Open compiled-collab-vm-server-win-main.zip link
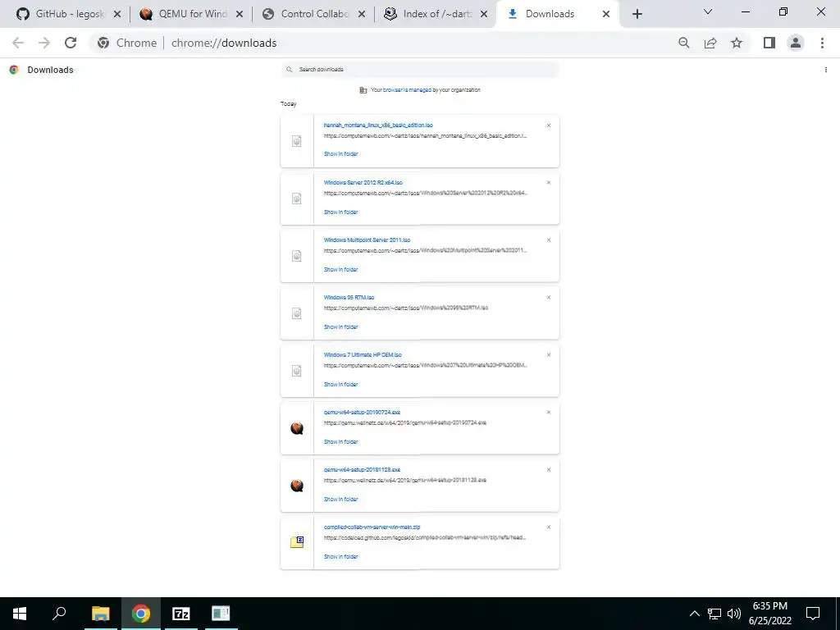Viewport: 840px width, 630px height. (372, 527)
